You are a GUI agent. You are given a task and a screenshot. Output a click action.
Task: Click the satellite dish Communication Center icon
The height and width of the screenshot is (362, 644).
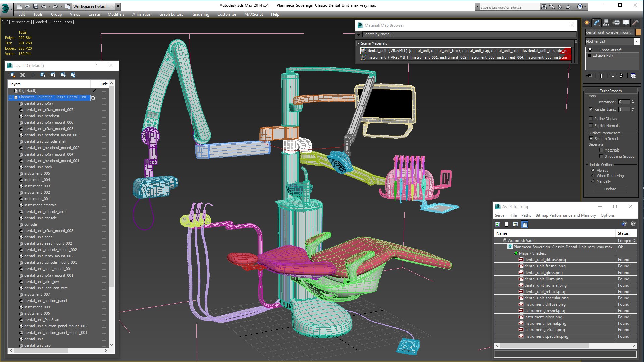560,7
